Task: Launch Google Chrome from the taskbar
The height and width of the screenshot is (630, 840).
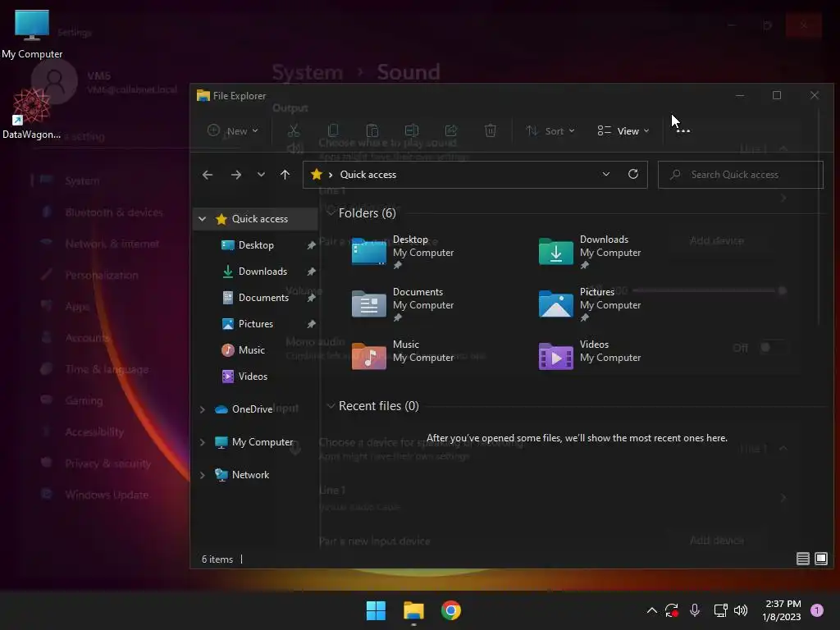Action: point(451,610)
